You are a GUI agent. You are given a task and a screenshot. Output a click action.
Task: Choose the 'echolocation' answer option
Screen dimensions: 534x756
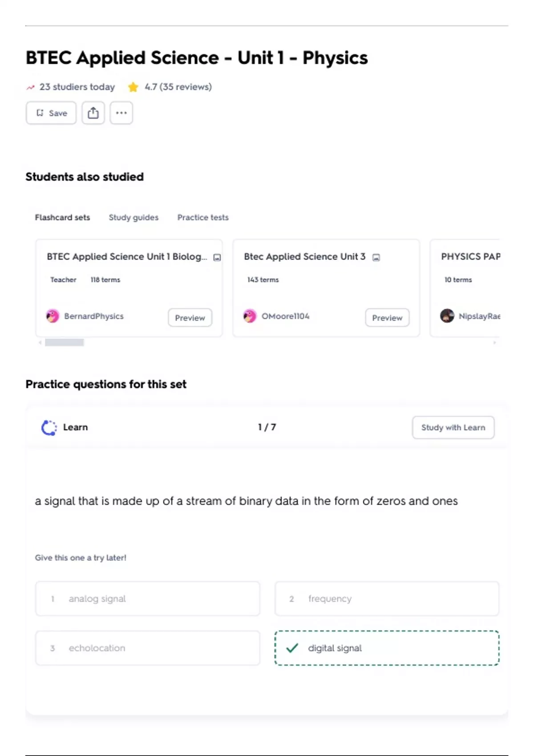tap(148, 648)
